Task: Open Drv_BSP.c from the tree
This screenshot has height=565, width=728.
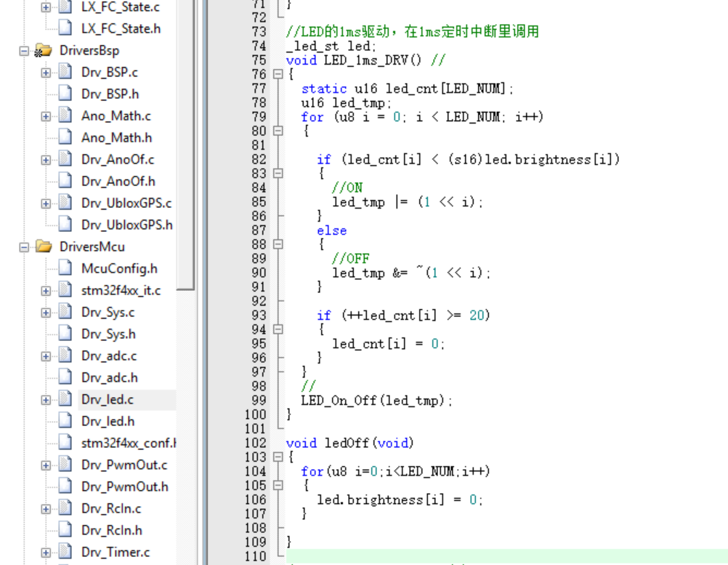Action: [x=110, y=73]
